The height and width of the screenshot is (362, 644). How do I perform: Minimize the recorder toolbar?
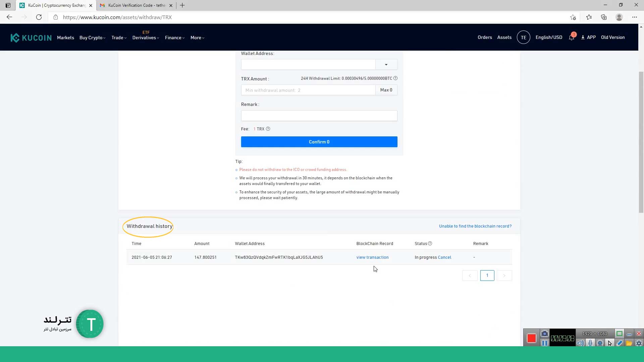tap(629, 334)
